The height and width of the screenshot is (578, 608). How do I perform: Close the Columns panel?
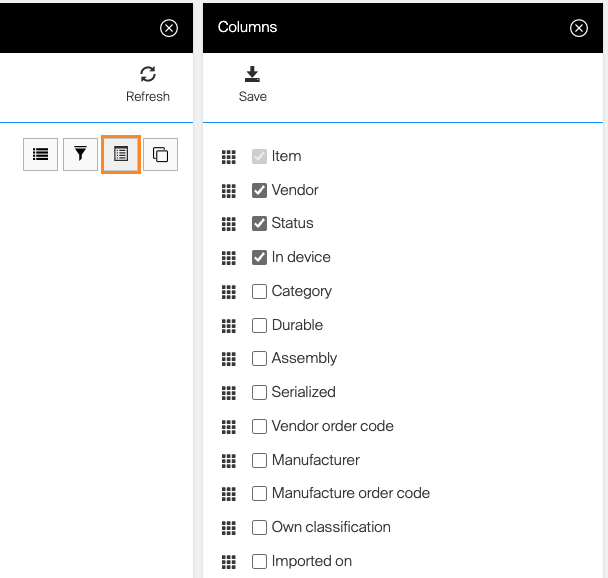pos(579,28)
